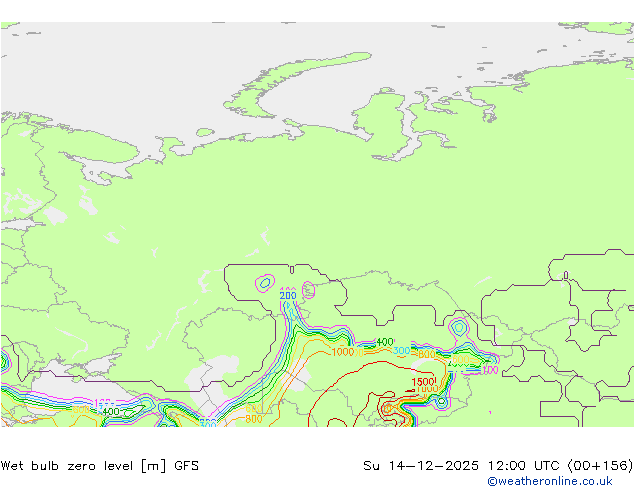
Task: Click the '1000' label directly beneath '1500'
Action: point(427,389)
